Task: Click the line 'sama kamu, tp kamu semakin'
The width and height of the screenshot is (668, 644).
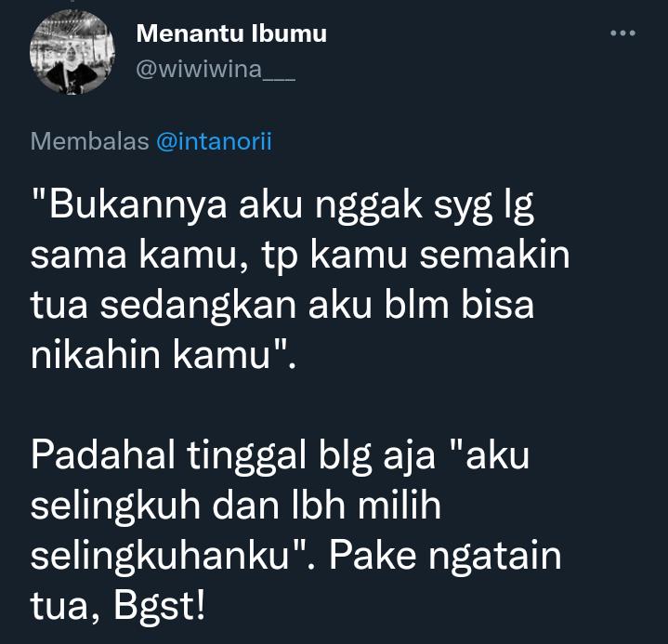Action: pyautogui.click(x=300, y=256)
